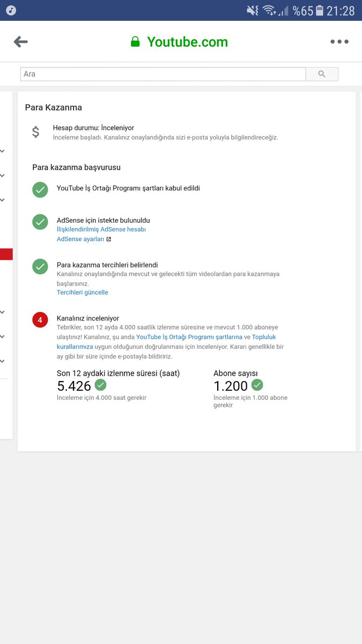Tap the Para kazanma başvurusu heading
Viewport: 362px width, 644px height.
point(76,167)
